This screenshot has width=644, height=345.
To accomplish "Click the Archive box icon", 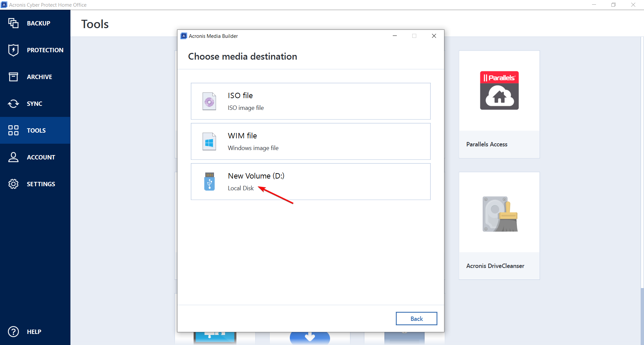I will click(x=13, y=77).
